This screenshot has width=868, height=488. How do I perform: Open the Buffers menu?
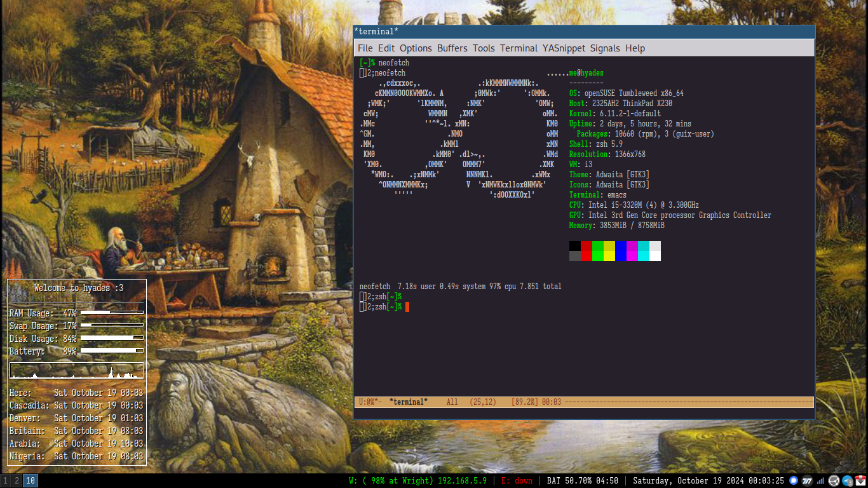click(x=452, y=48)
